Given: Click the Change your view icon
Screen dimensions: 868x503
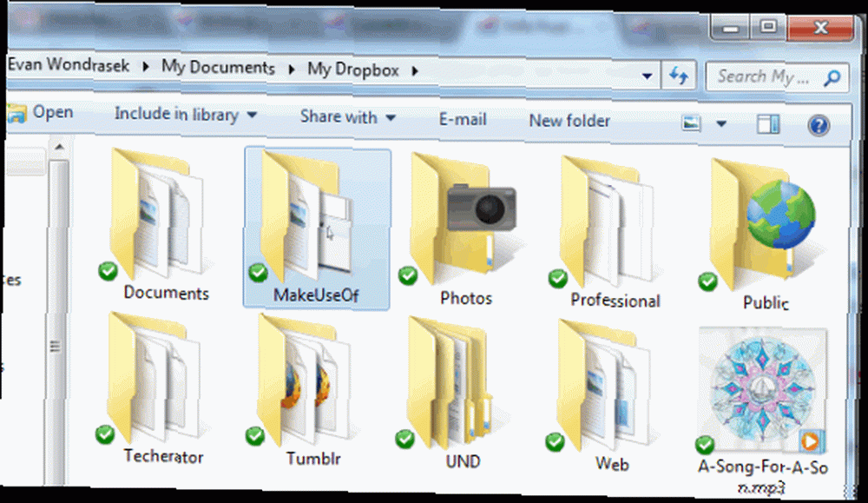Looking at the screenshot, I should click(692, 122).
